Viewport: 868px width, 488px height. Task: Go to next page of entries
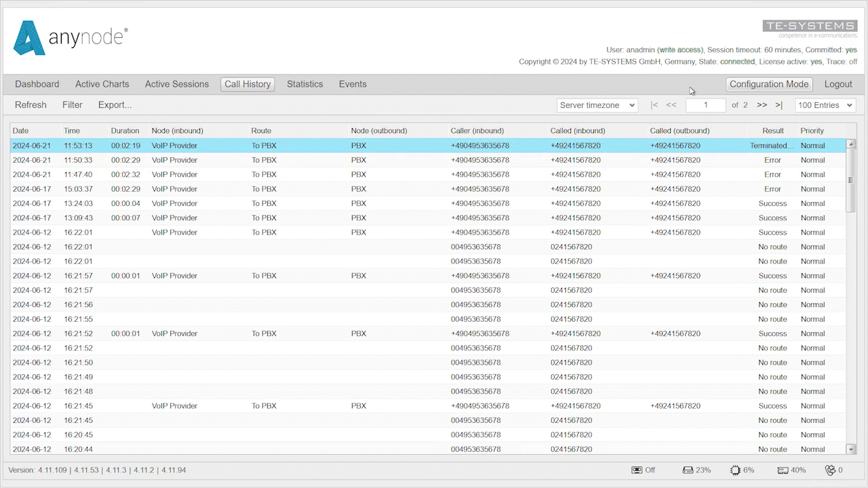click(762, 105)
